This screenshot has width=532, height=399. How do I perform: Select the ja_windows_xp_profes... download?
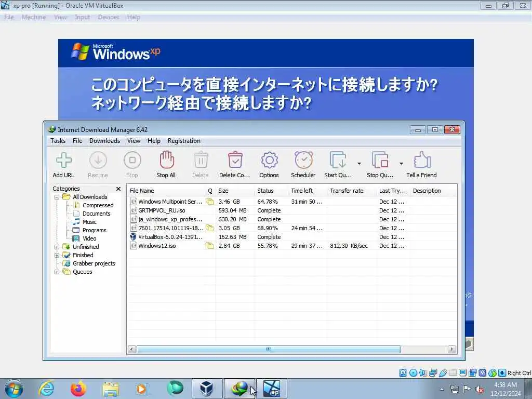pyautogui.click(x=292, y=219)
